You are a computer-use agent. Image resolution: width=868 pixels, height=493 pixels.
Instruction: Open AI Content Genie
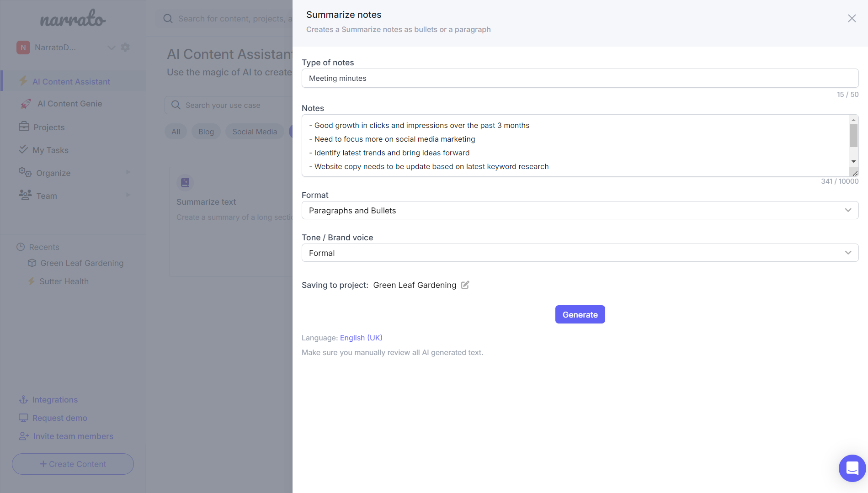coord(69,104)
